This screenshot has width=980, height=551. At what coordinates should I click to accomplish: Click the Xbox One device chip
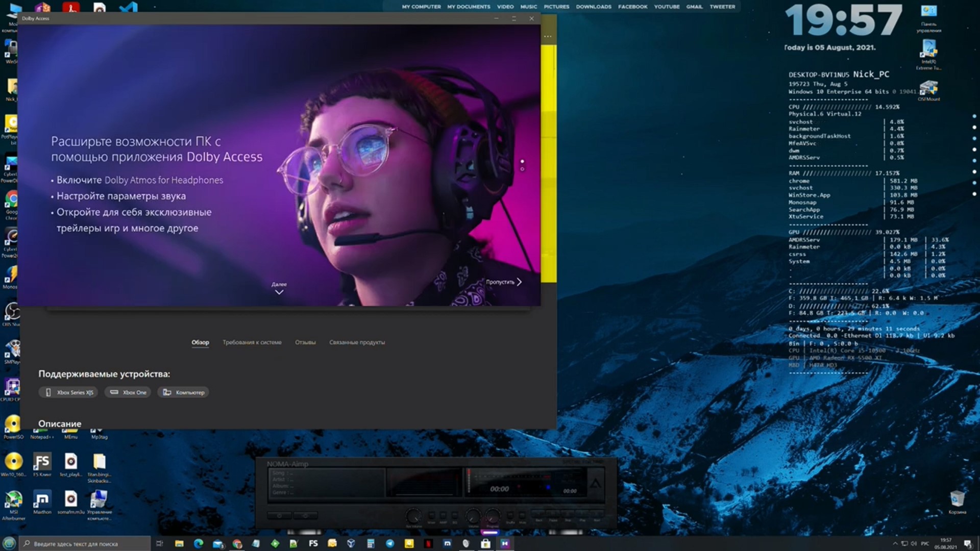(128, 392)
